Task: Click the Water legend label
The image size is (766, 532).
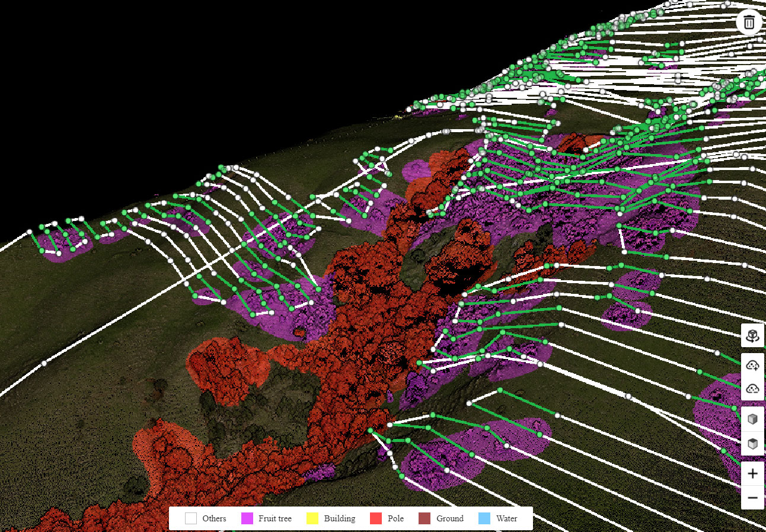Action: click(x=507, y=518)
